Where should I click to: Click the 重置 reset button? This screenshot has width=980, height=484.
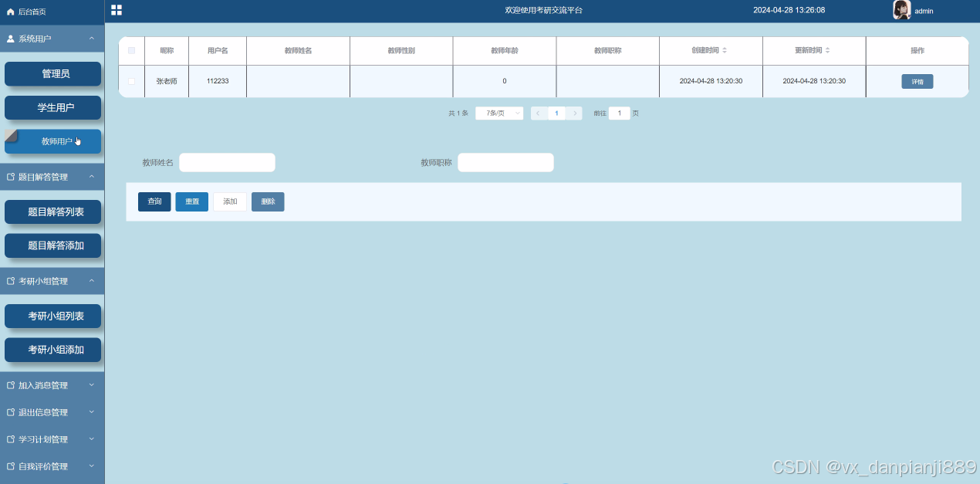[191, 201]
